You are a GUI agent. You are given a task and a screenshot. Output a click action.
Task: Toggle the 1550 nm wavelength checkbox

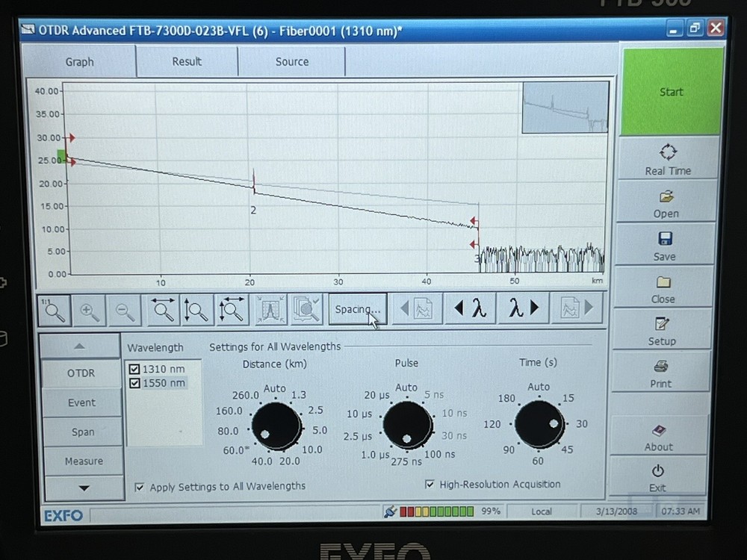tap(135, 382)
